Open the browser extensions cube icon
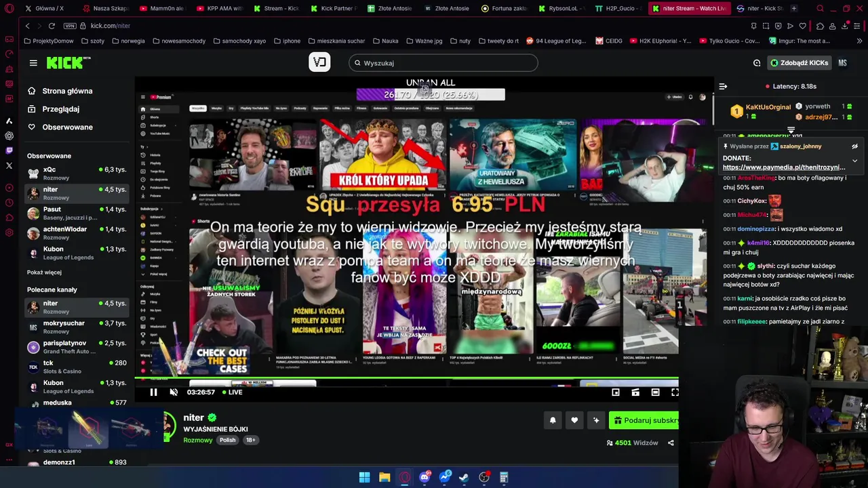The width and height of the screenshot is (868, 488). (820, 26)
